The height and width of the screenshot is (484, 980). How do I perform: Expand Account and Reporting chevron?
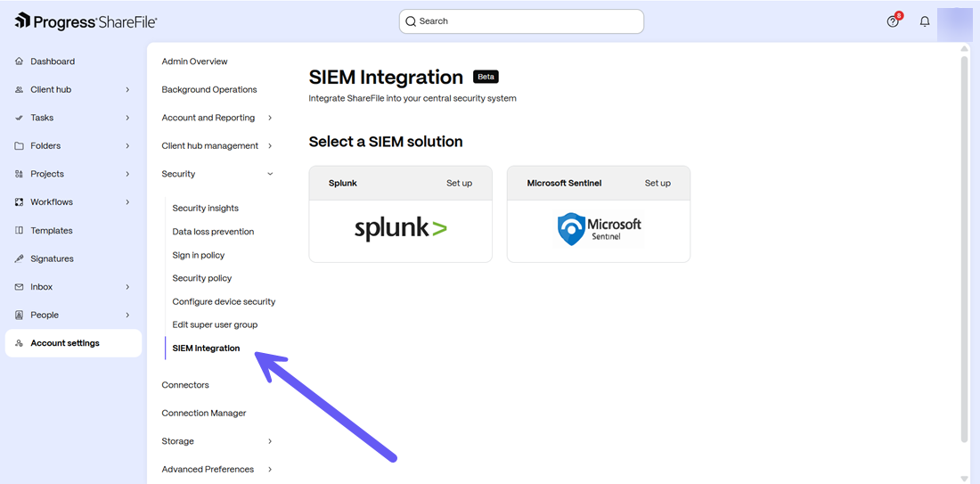270,118
